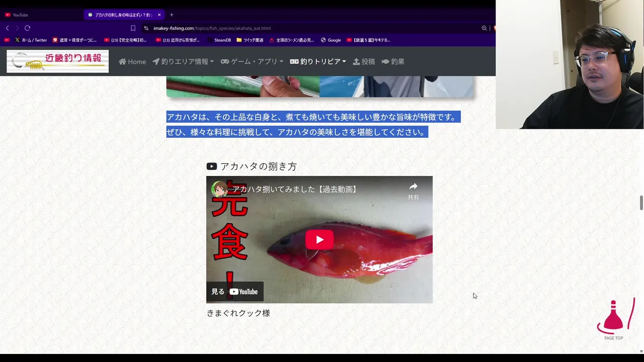Image resolution: width=644 pixels, height=362 pixels.
Task: Open the 釣果 navbar item
Action: [x=393, y=61]
